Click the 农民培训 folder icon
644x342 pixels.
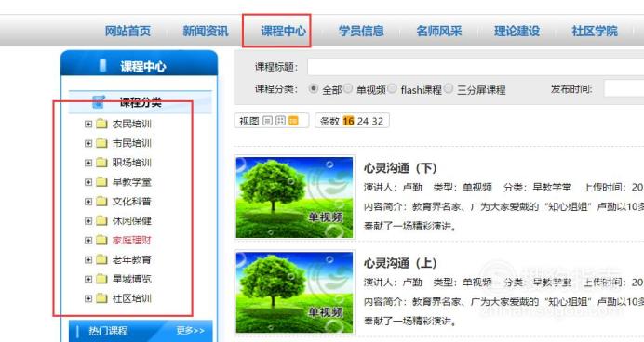point(101,124)
